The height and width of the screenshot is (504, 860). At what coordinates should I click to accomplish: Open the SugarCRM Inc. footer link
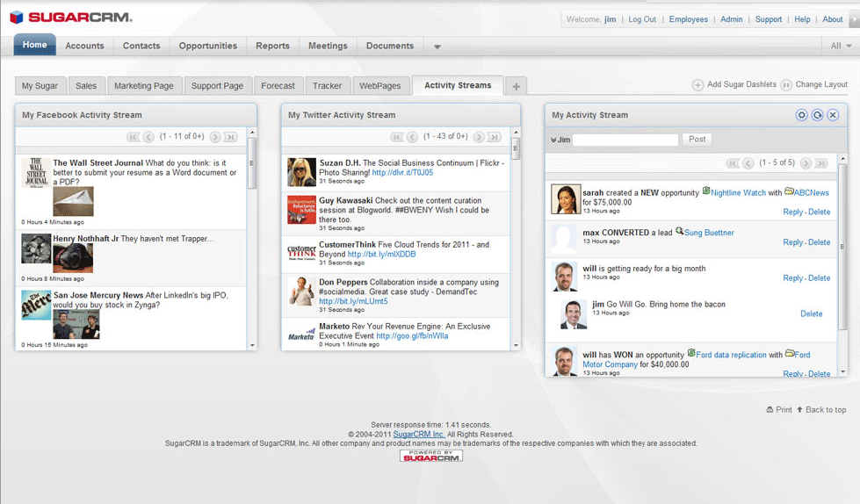(419, 435)
